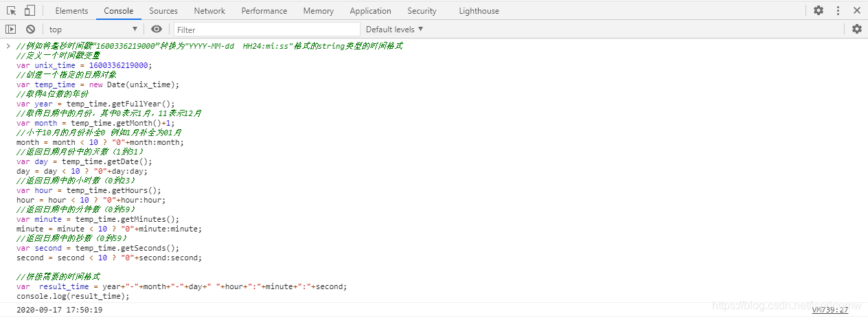Open the 'top' JavaScript context dropdown
This screenshot has width=868, height=318.
93,29
